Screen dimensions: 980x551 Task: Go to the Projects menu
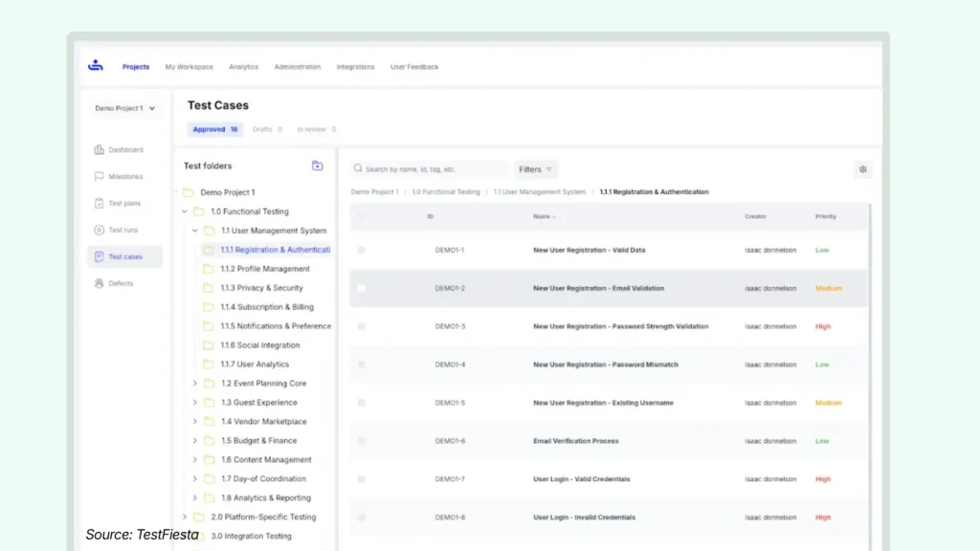coord(136,67)
